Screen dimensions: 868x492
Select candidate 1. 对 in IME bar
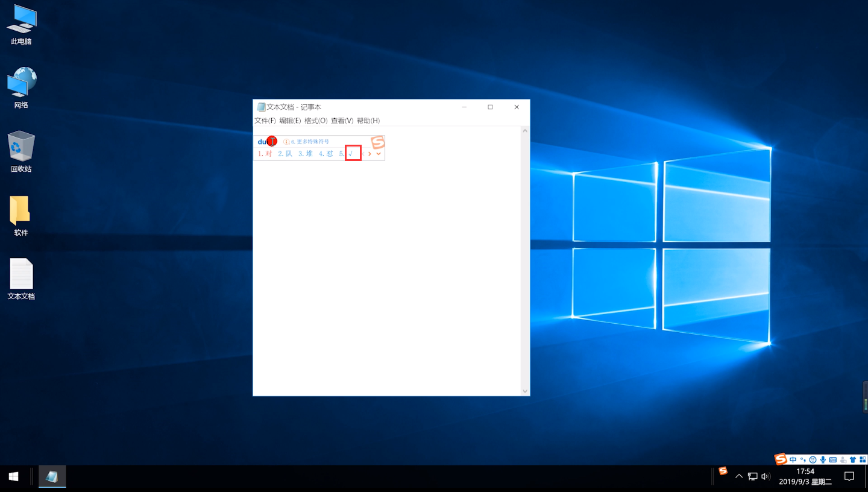265,154
